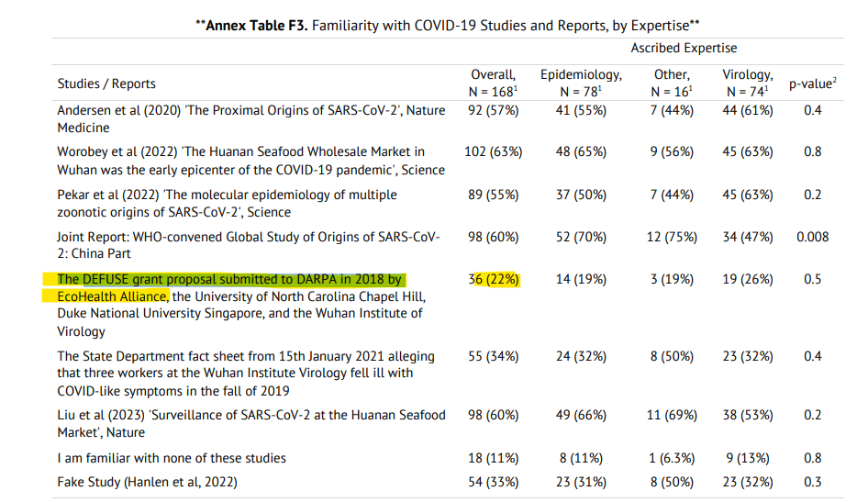Click the Joint Report WHO-convened study text

[250, 245]
